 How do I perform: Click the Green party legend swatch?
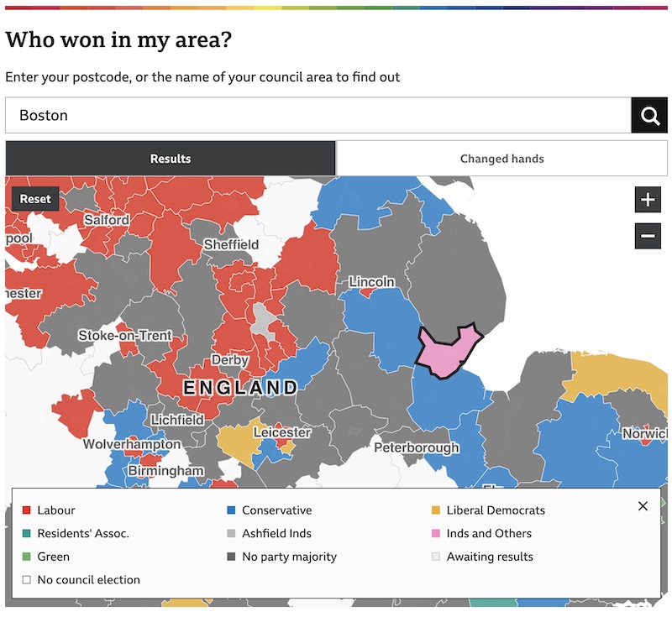point(26,557)
